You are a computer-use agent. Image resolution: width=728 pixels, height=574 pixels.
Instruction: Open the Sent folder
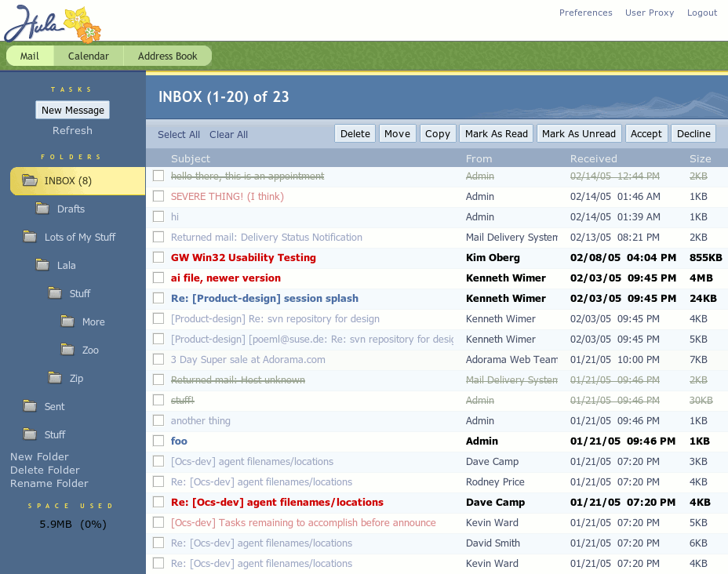point(54,406)
